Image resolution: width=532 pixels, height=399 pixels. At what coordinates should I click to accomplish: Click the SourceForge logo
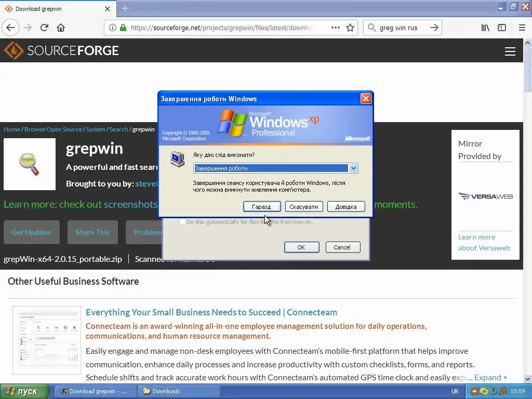click(61, 50)
